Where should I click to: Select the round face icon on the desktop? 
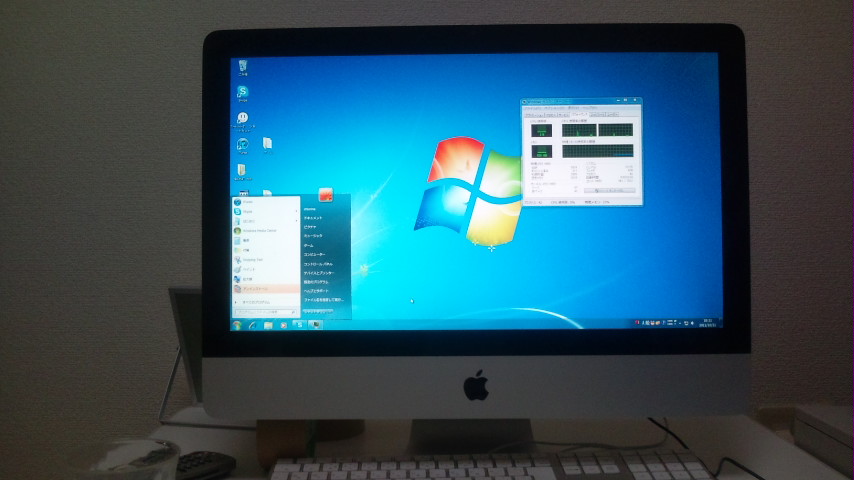point(242,118)
